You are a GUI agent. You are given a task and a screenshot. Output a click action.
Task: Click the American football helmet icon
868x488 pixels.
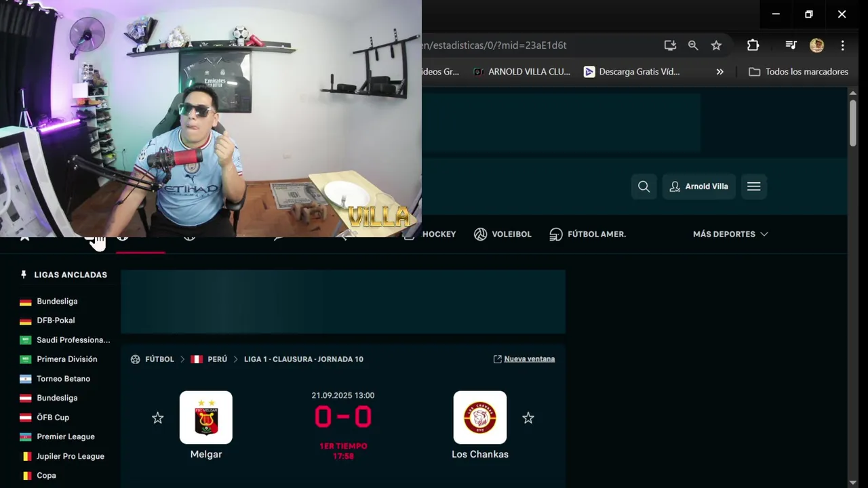556,234
